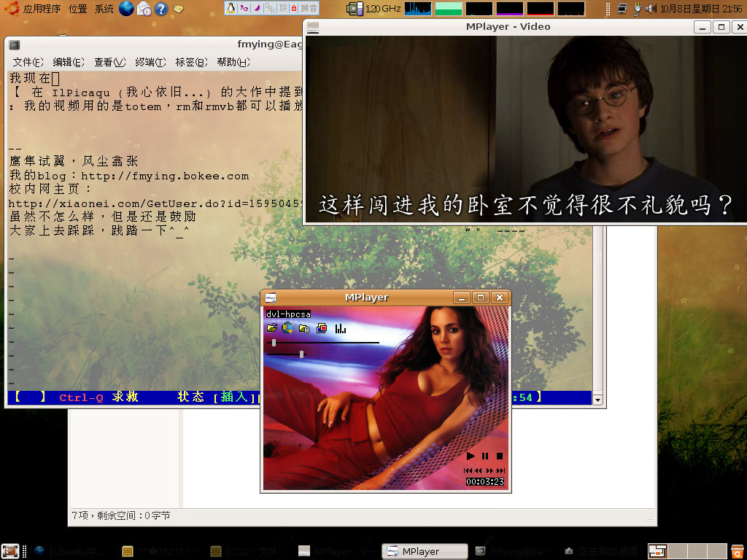747x560 pixels.
Task: Click the MPlayer seek position slider handle
Action: tap(274, 343)
